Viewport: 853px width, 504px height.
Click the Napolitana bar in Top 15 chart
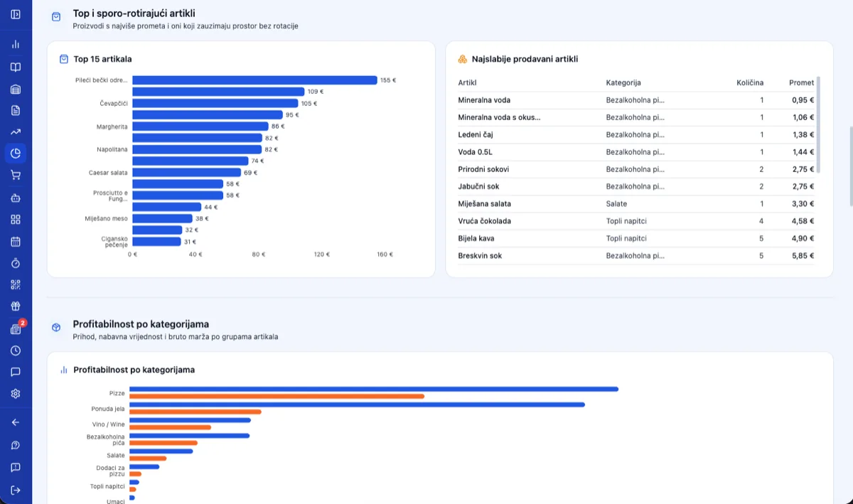pyautogui.click(x=197, y=149)
